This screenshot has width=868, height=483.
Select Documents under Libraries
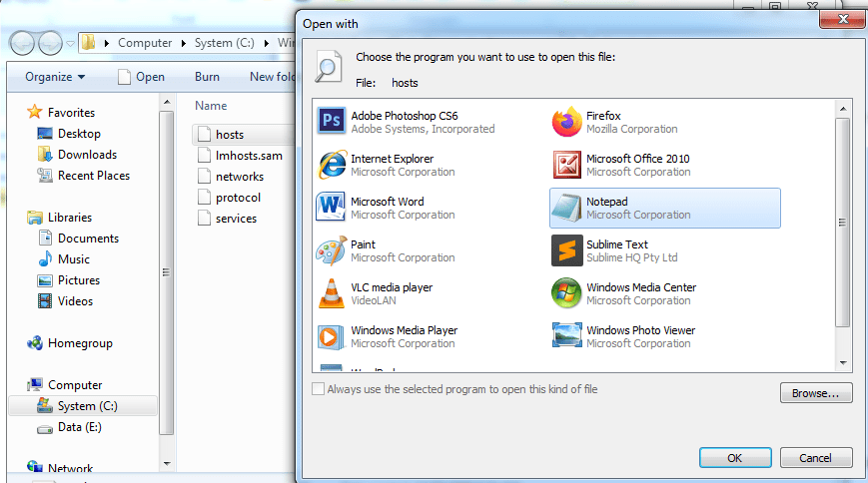tap(88, 239)
